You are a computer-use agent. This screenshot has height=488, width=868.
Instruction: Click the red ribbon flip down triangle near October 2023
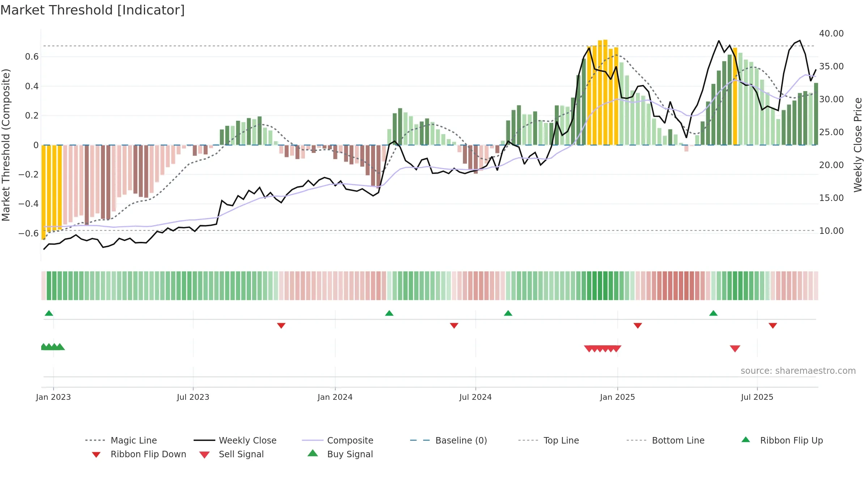281,326
